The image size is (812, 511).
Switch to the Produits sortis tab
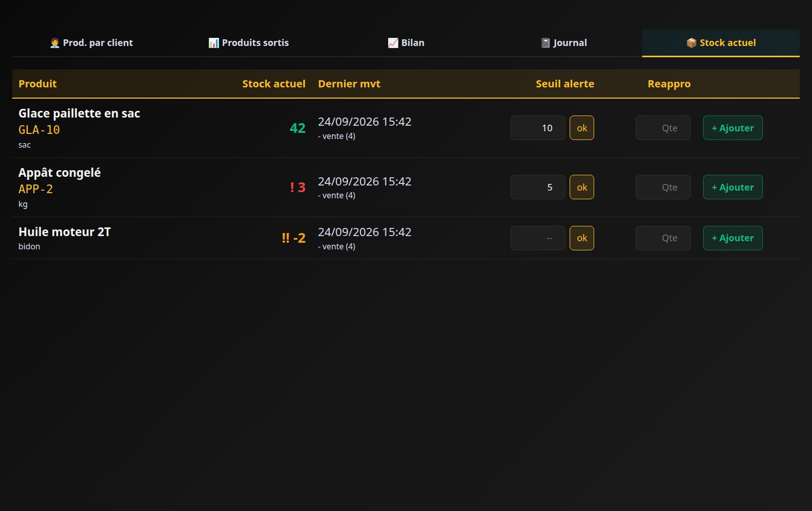click(249, 43)
